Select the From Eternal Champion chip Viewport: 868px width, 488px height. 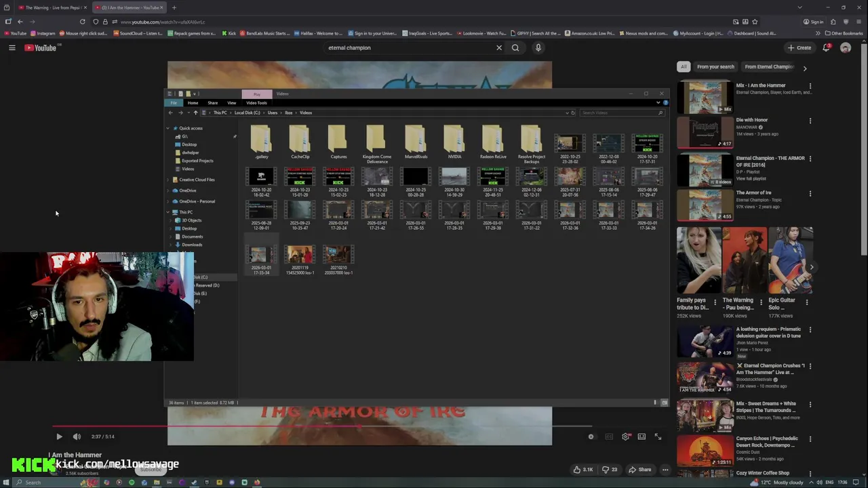pos(769,66)
